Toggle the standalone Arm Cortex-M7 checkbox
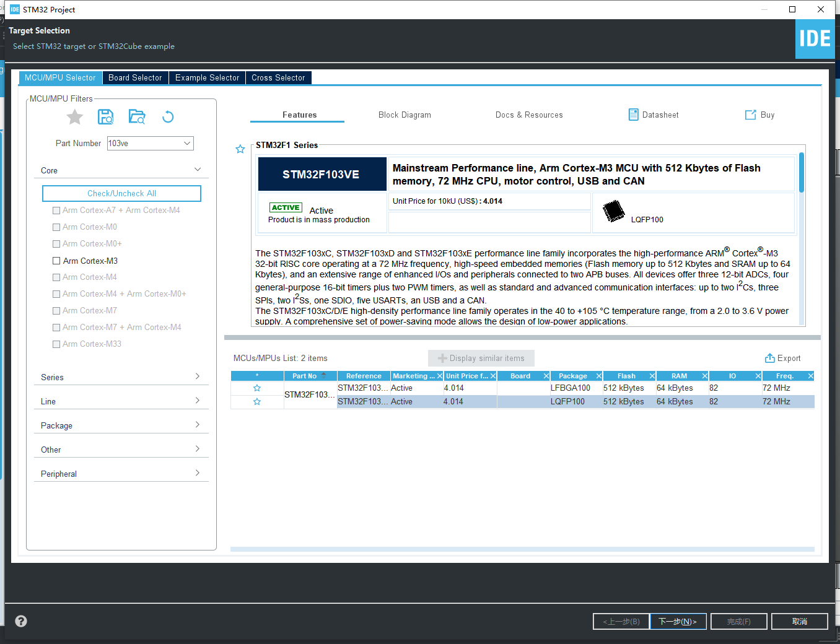 point(56,311)
